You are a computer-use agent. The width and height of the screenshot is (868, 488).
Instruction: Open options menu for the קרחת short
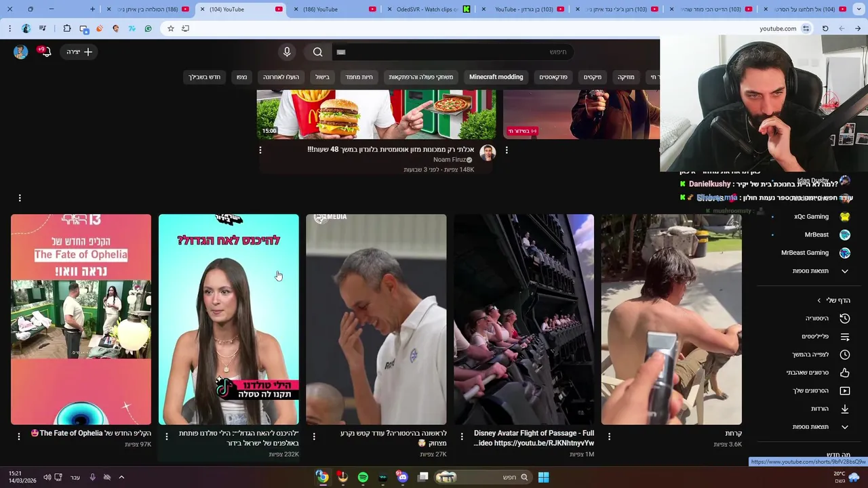[609, 436]
